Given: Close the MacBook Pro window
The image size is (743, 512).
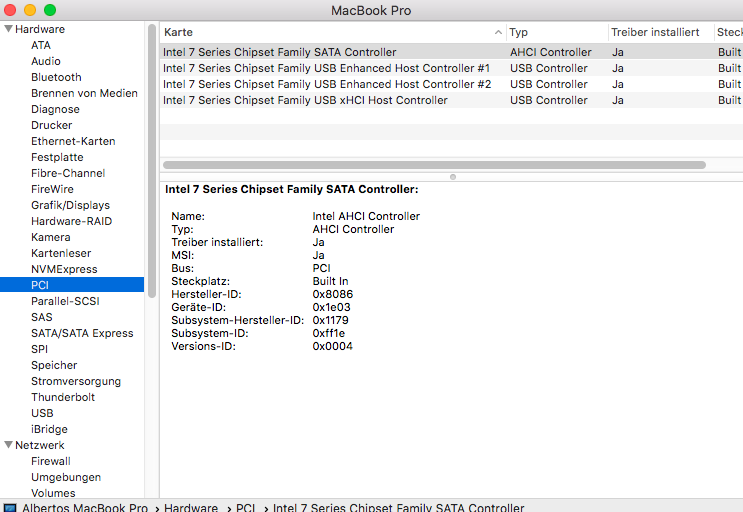Looking at the screenshot, I should click(10, 10).
